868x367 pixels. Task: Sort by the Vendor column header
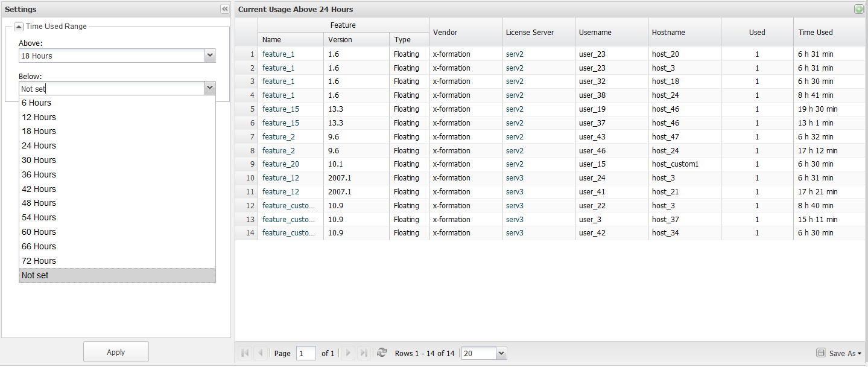point(465,32)
